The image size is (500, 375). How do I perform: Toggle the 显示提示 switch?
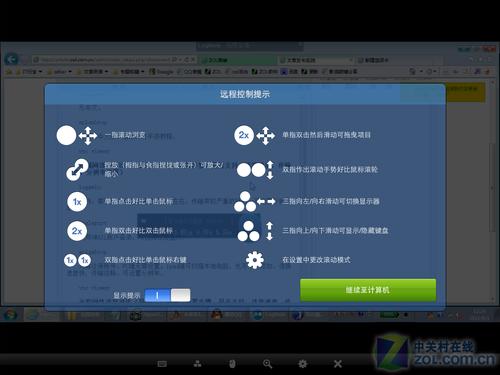[168, 295]
